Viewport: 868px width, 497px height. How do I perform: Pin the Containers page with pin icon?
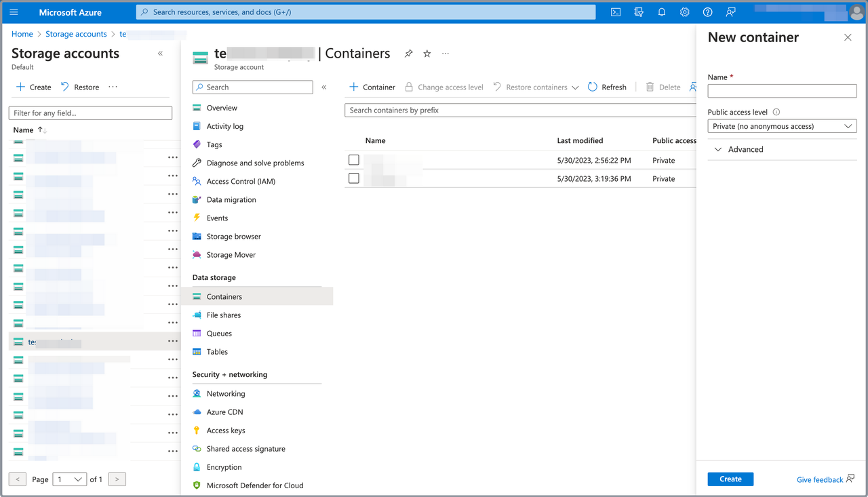click(408, 54)
